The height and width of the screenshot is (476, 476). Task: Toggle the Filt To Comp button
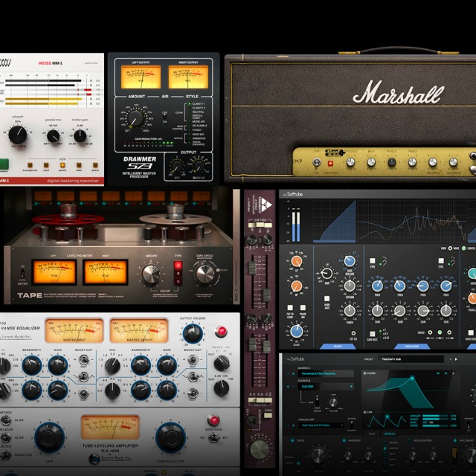point(290,308)
